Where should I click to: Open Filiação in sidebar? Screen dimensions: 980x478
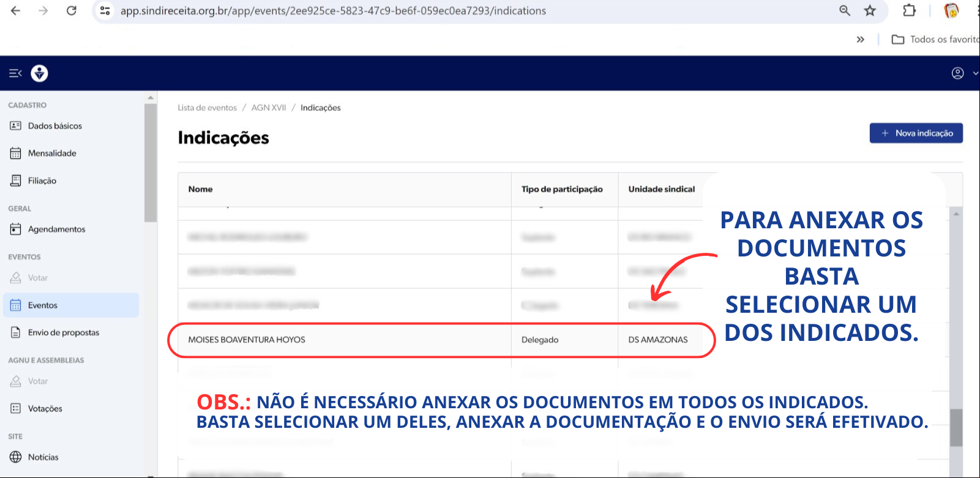point(71,181)
